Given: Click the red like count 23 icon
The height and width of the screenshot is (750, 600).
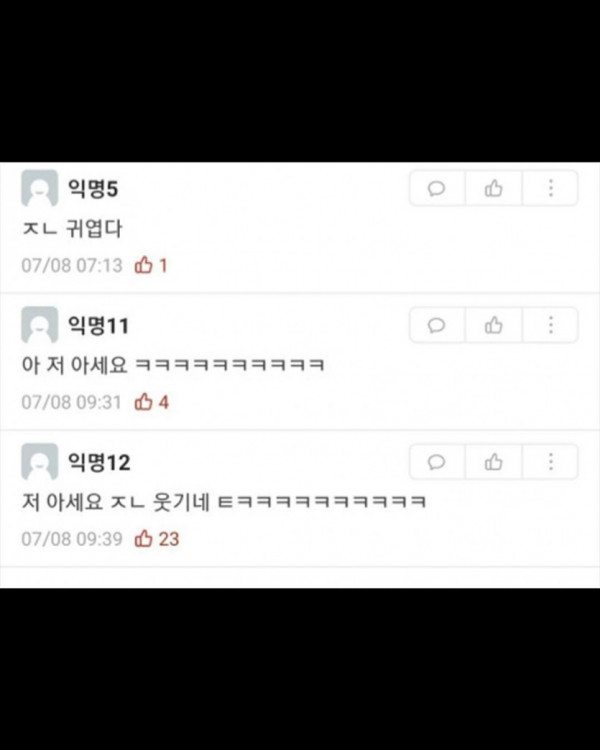Looking at the screenshot, I should click(x=143, y=539).
